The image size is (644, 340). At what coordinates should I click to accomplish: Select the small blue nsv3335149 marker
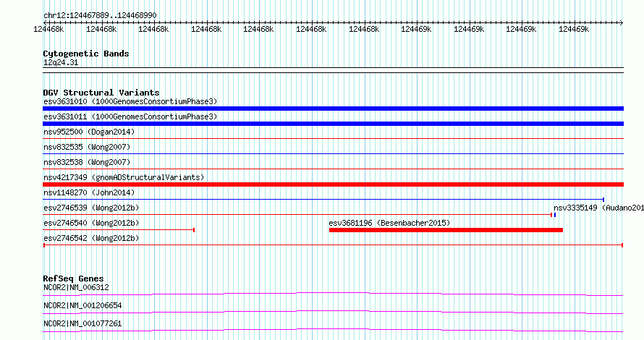click(x=555, y=215)
